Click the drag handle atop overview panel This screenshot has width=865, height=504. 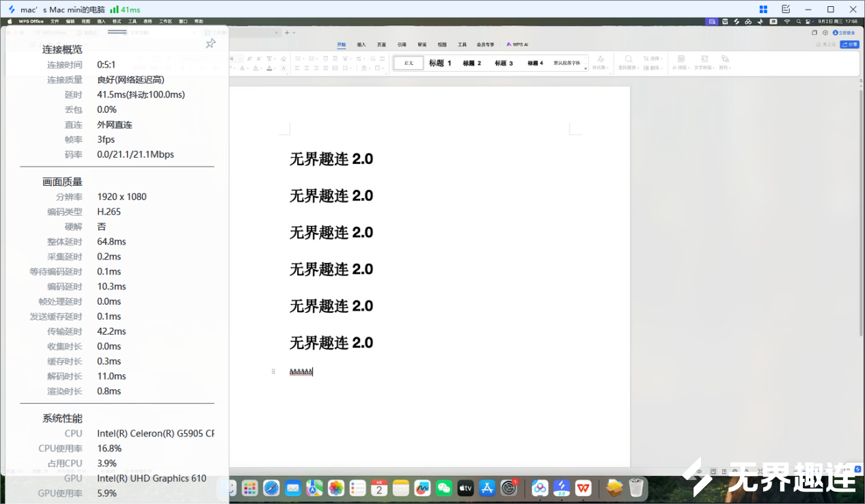[x=118, y=31]
